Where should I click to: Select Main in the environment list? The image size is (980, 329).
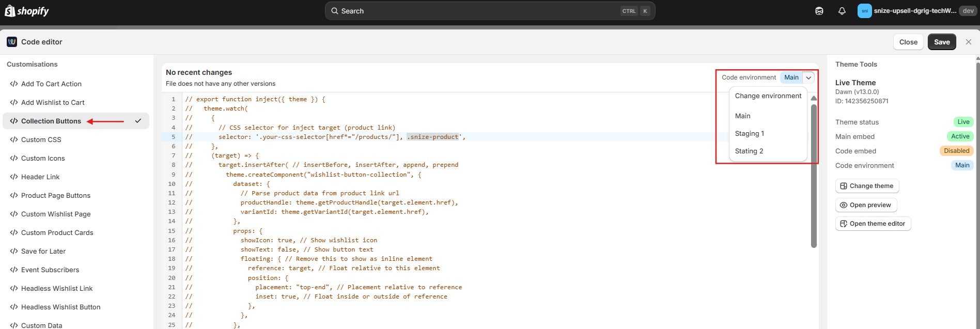click(742, 116)
